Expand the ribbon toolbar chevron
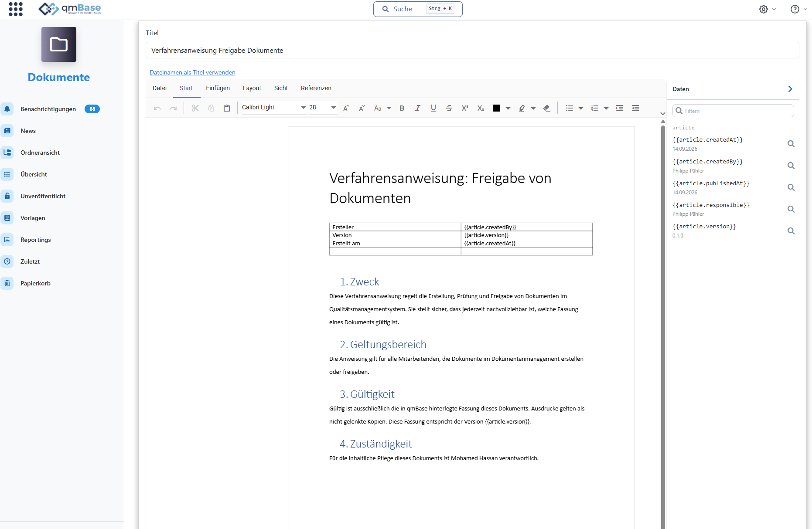Screen dimensions: 812x529 pyautogui.click(x=663, y=114)
